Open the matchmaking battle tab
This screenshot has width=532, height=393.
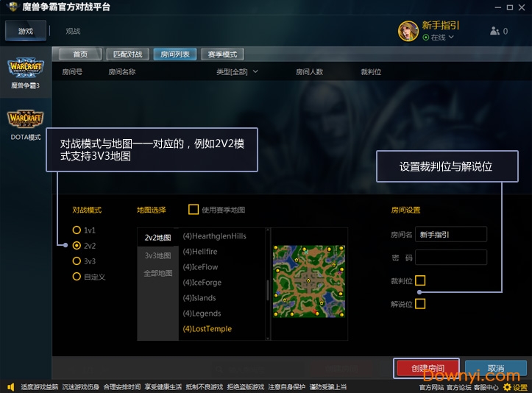[127, 54]
